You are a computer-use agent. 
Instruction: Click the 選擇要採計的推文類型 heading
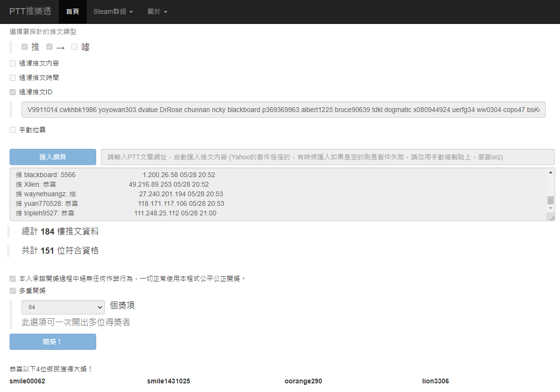click(43, 32)
